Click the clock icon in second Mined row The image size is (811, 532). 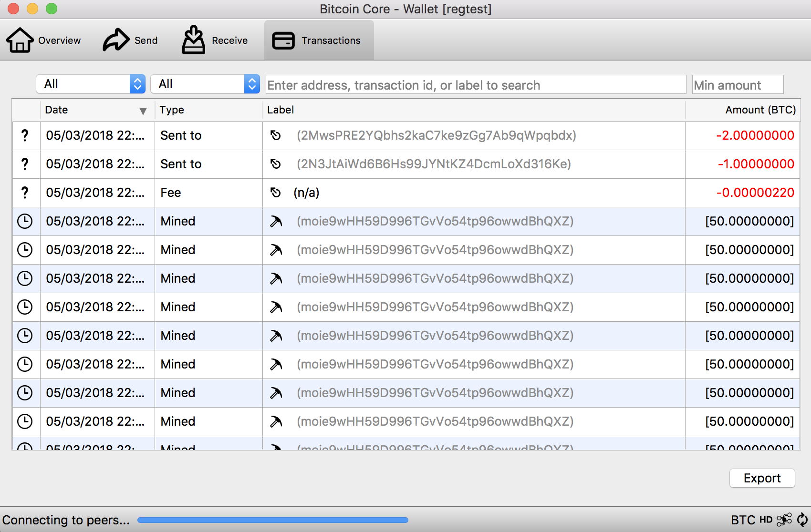tap(25, 250)
